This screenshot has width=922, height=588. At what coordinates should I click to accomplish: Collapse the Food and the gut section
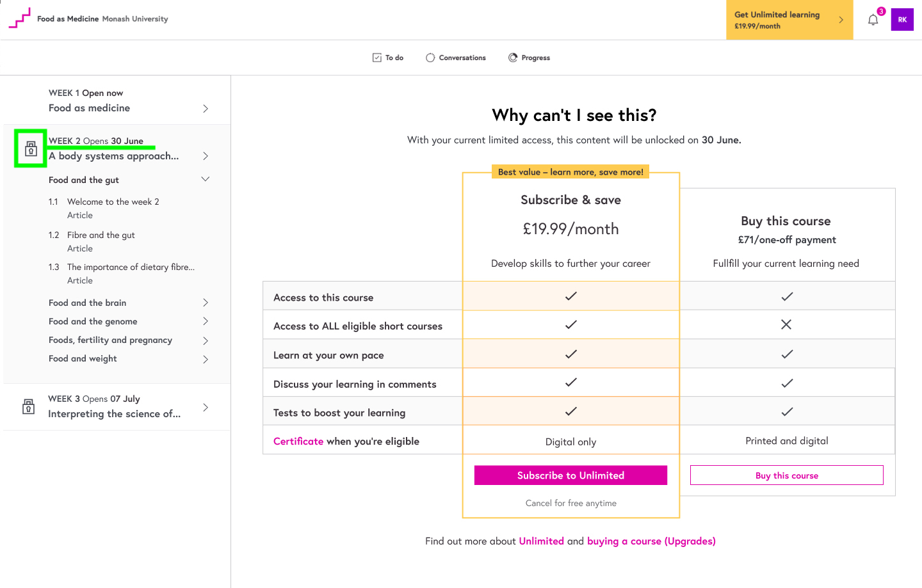206,179
